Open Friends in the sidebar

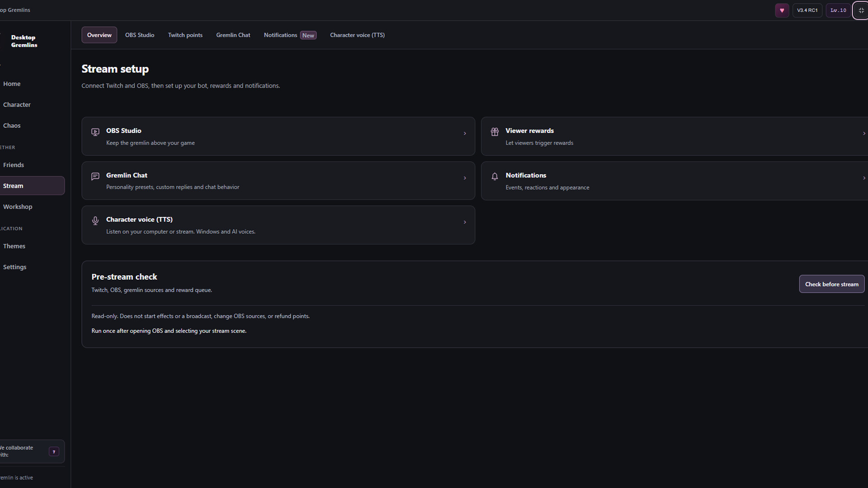pyautogui.click(x=14, y=165)
